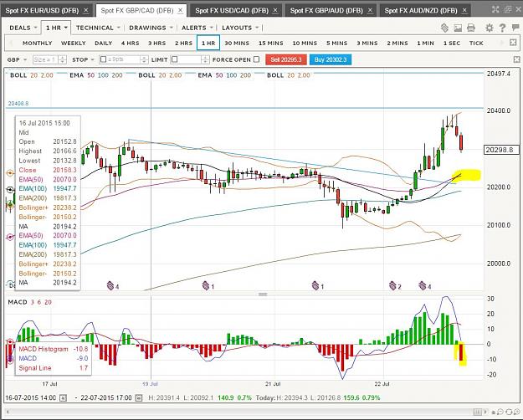Open end date calendar for 22-07-2015
Viewport: 523px width, 420px height.
(139, 397)
